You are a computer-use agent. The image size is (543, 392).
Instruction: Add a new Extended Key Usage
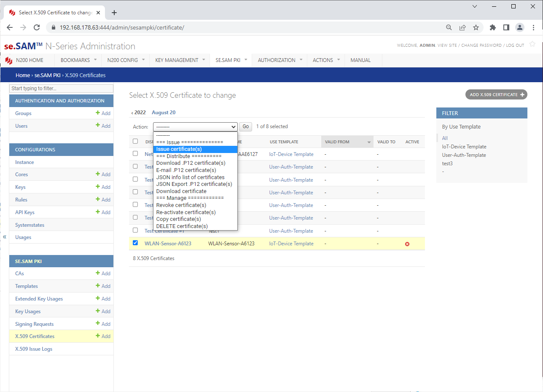point(103,298)
